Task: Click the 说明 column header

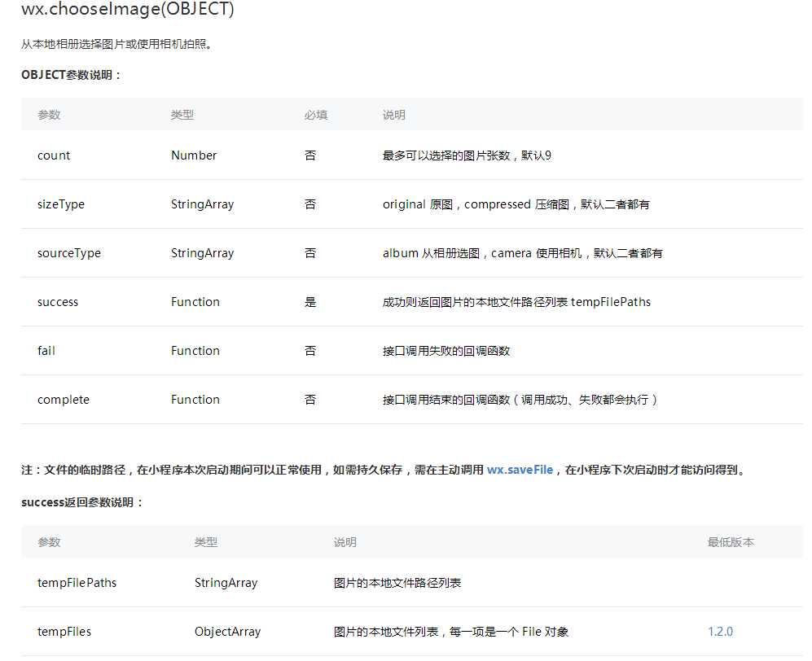Action: click(394, 114)
